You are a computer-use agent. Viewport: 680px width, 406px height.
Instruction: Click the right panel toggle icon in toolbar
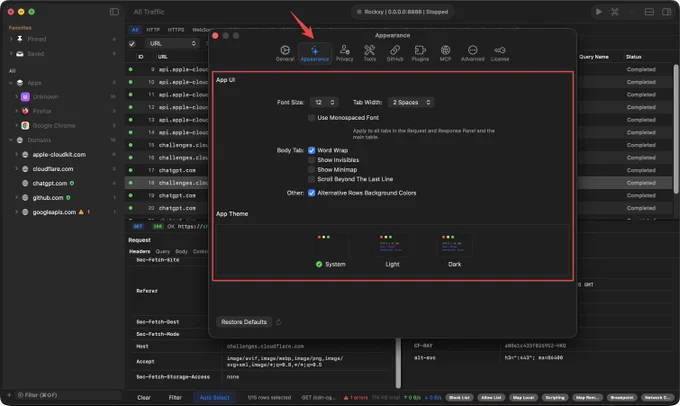[x=667, y=12]
